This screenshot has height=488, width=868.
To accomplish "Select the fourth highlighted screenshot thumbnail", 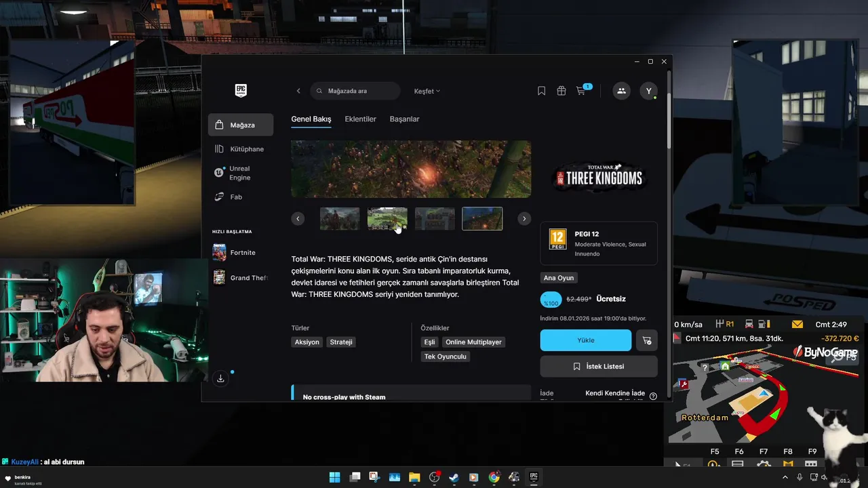I will [482, 219].
